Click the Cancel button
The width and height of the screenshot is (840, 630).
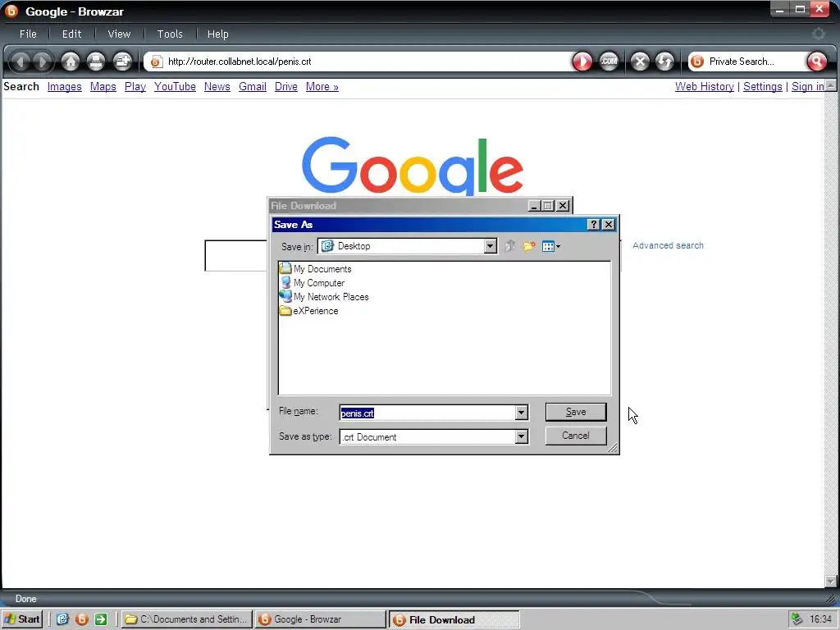coord(576,436)
